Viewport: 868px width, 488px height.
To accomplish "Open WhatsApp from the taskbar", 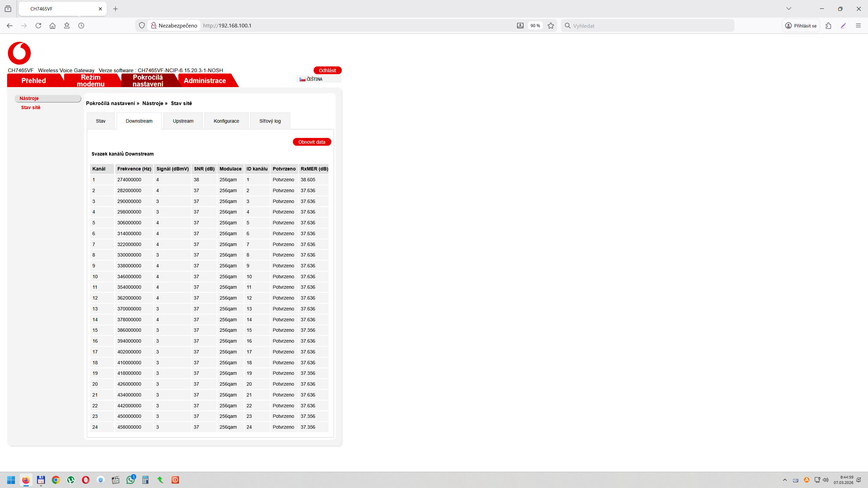I will coord(131,480).
